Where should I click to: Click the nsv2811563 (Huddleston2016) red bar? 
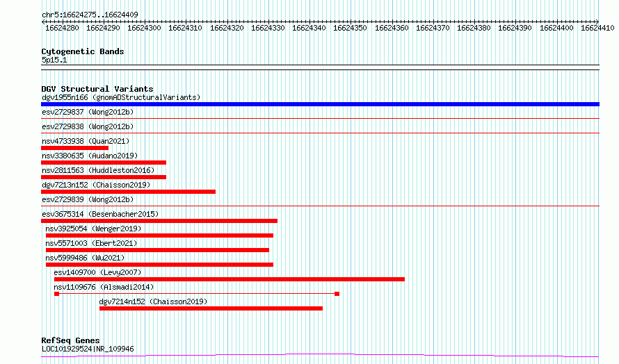coord(104,177)
